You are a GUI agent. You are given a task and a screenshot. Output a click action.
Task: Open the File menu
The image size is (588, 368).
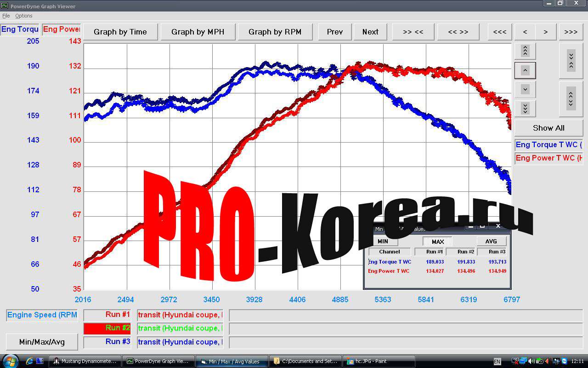tap(6, 16)
